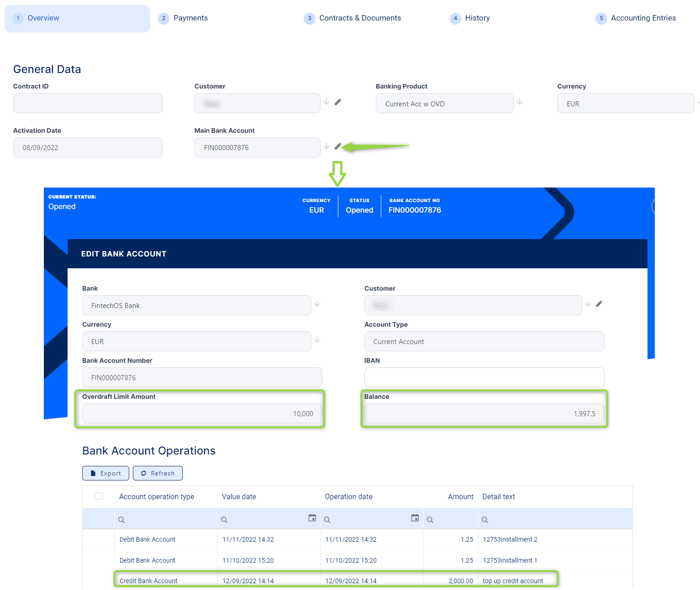Refresh the bank account operations list
Viewport: 700px width, 590px height.
pos(158,473)
